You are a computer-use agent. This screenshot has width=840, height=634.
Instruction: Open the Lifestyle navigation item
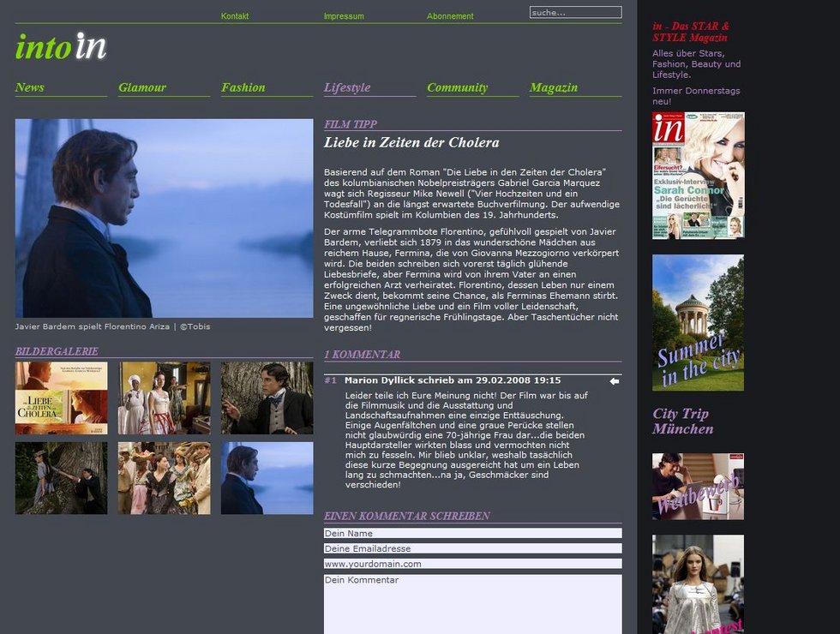click(347, 87)
